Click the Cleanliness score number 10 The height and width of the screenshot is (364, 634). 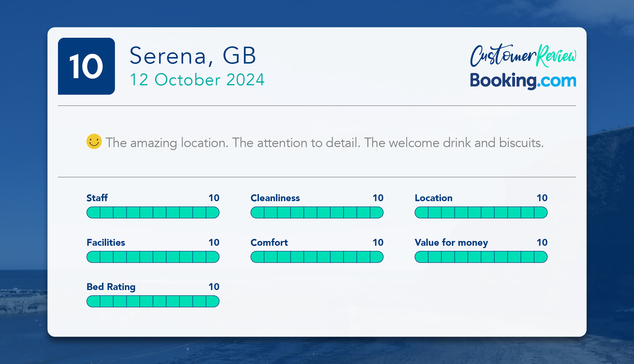tap(378, 198)
